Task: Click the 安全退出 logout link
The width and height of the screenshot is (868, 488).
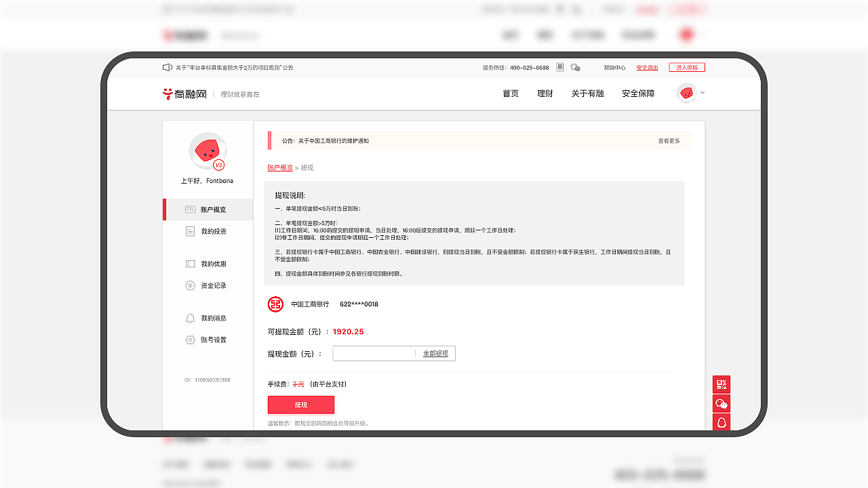Action: pyautogui.click(x=647, y=68)
